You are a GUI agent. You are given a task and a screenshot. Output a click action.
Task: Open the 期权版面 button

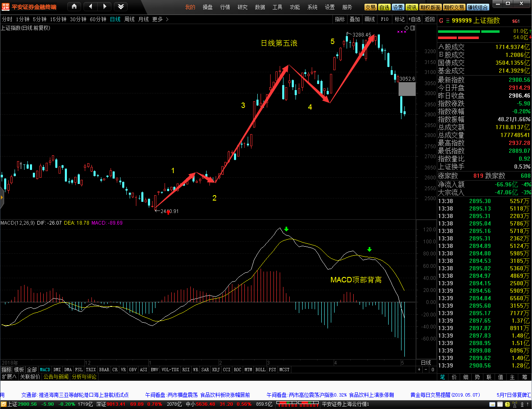click(430, 7)
